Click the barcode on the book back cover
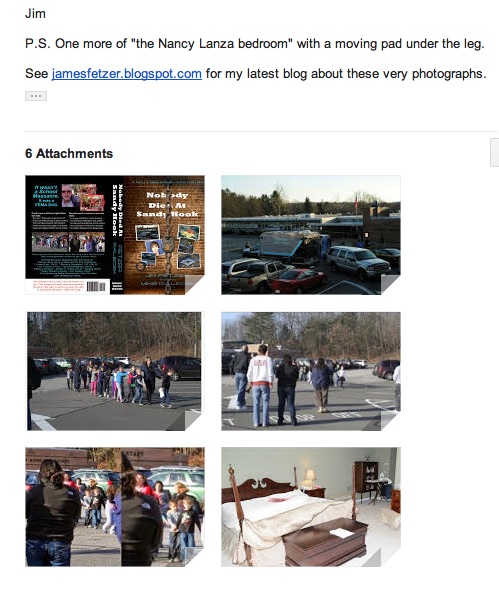The image size is (499, 592). (96, 287)
